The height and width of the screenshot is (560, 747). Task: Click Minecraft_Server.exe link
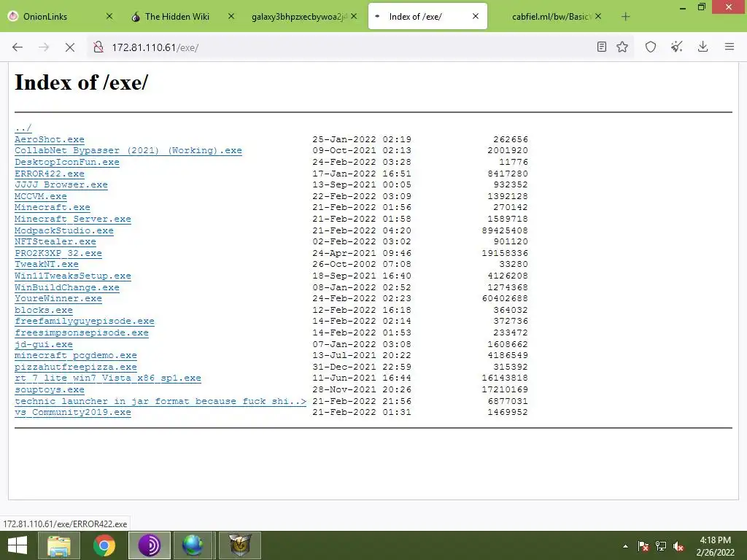[73, 219]
